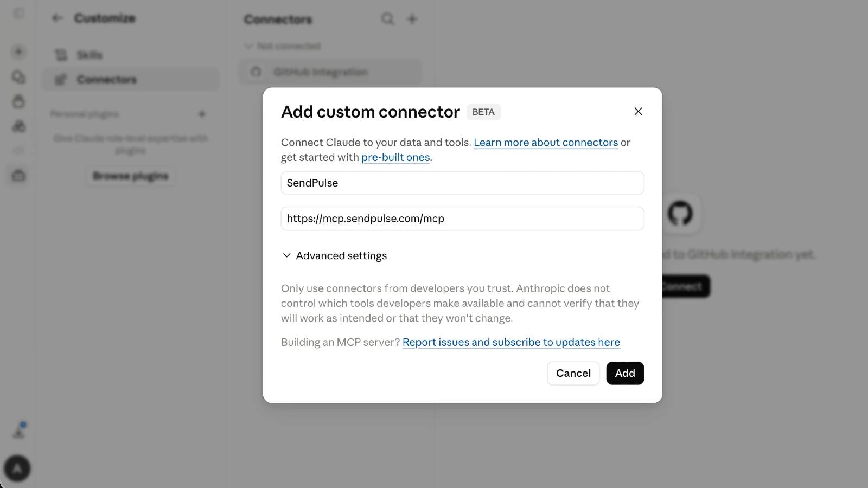Confirm with the Add button
The width and height of the screenshot is (868, 488).
click(x=625, y=373)
